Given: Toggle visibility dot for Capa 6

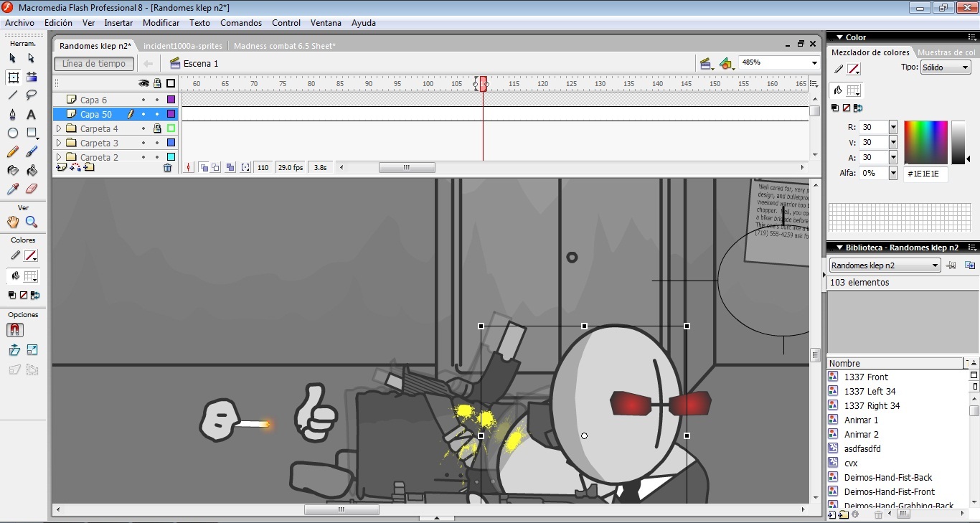Looking at the screenshot, I should point(143,100).
